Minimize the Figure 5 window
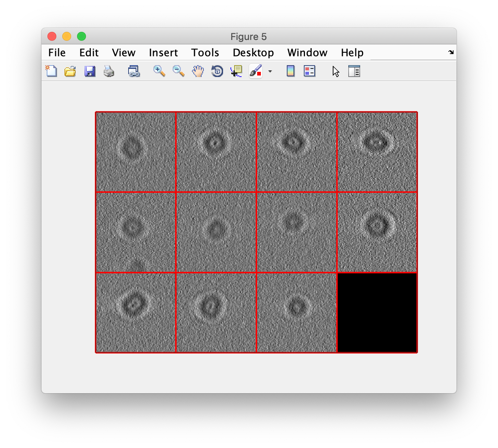498x448 pixels. pyautogui.click(x=67, y=36)
